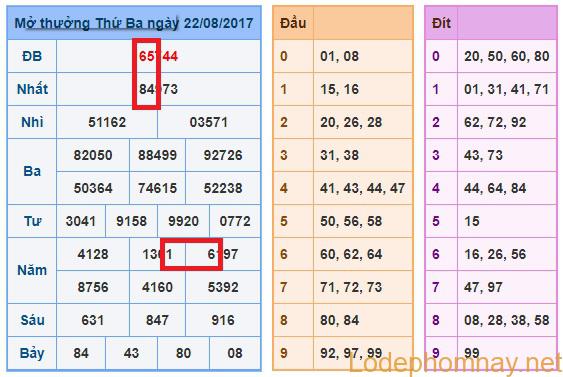Click the Nhì prize row label
This screenshot has width=563, height=377.
32,122
